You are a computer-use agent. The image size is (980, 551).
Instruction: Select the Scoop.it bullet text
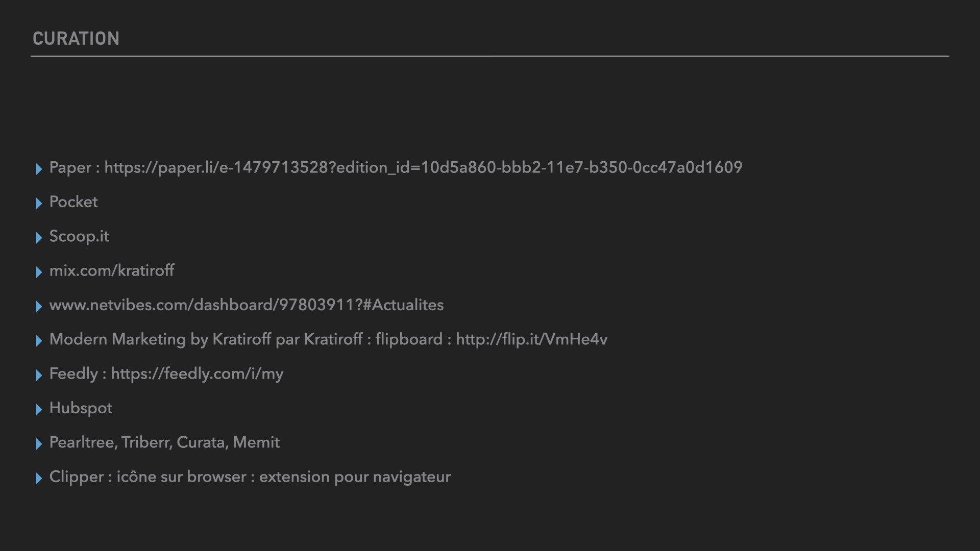tap(79, 237)
